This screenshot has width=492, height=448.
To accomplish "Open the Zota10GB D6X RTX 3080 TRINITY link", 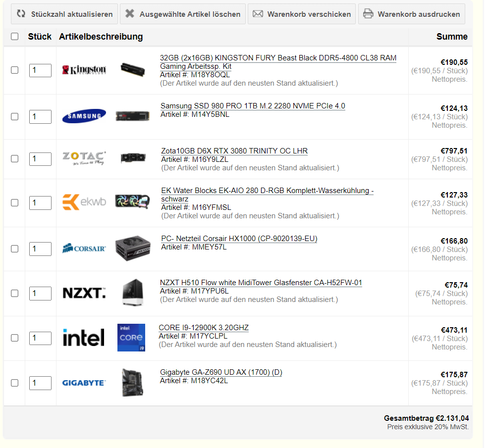I will pyautogui.click(x=234, y=151).
